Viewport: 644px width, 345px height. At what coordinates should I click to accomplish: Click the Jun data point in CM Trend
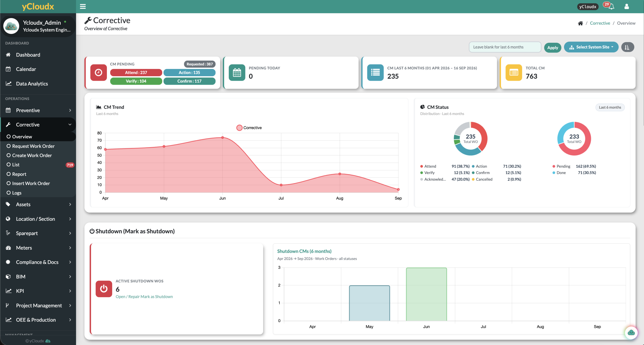(222, 138)
